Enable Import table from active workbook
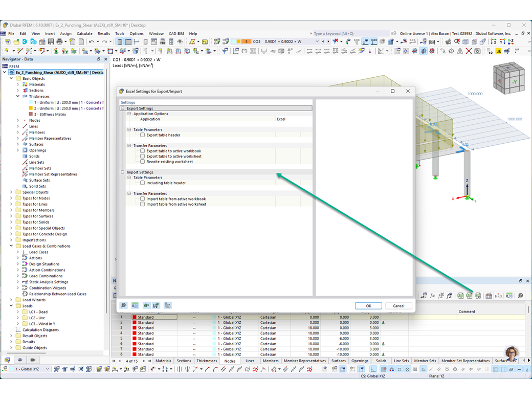 click(x=142, y=198)
